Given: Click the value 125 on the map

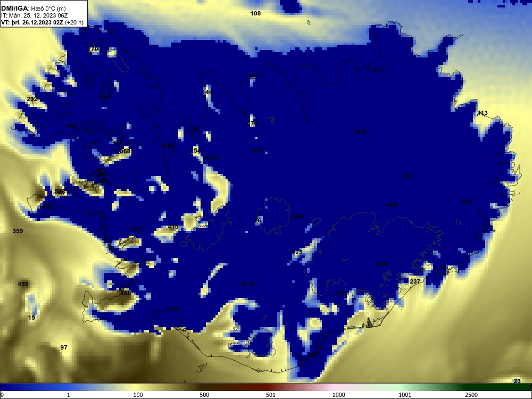Looking at the screenshot, I should coord(297,252).
